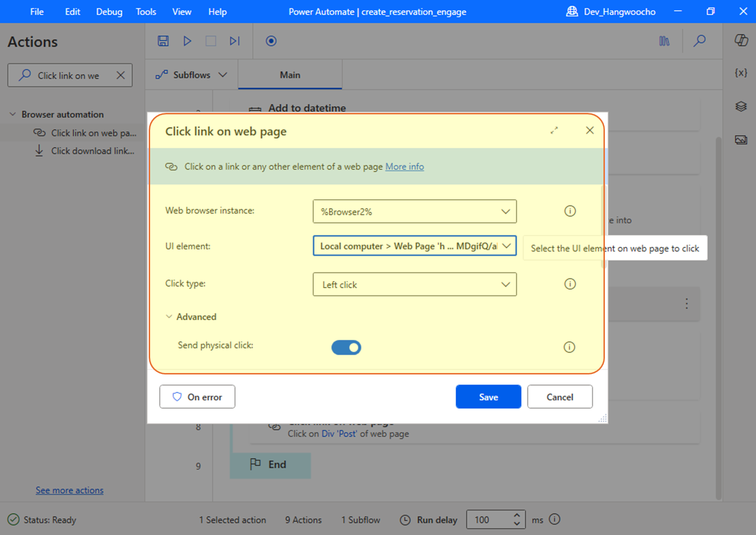Open the three-dot menu on selected action

(686, 303)
